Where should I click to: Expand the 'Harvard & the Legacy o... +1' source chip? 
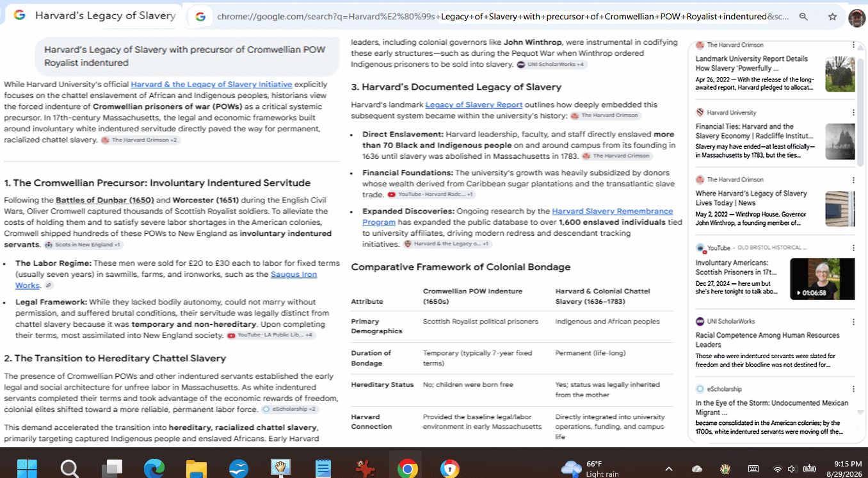447,244
